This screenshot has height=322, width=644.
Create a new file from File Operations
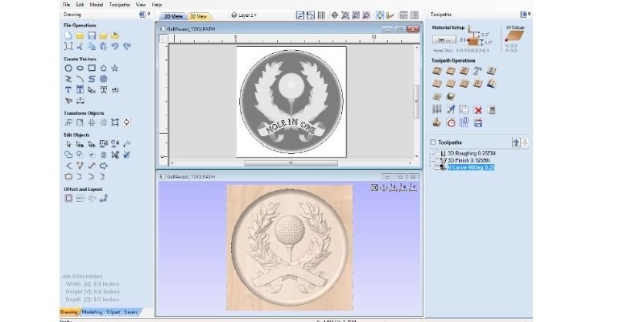[68, 35]
